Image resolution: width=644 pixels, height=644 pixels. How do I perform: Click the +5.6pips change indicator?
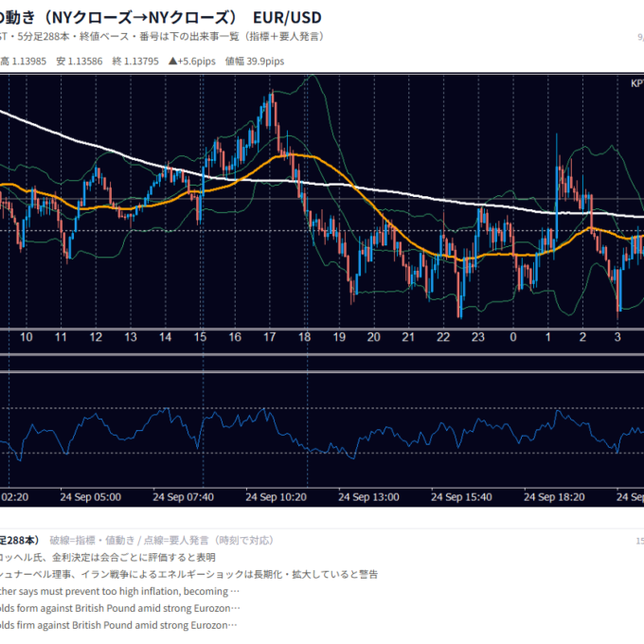(192, 62)
